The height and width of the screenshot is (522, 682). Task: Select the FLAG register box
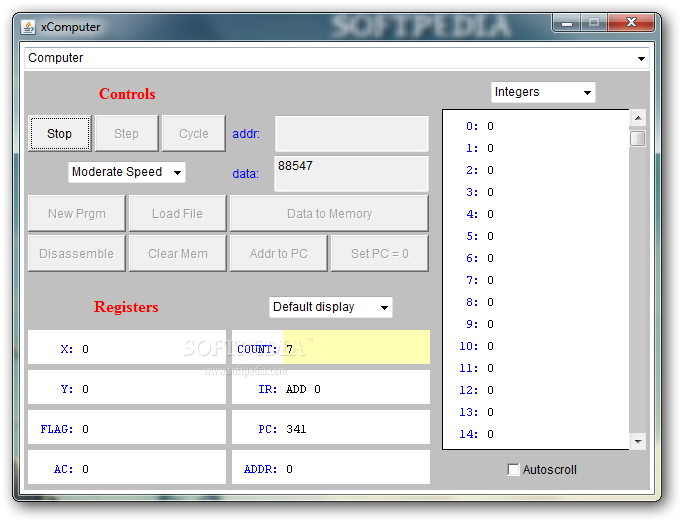(127, 427)
